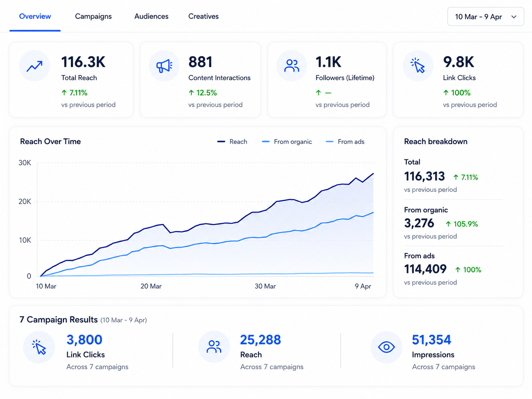Click the Followers people icon

coord(292,66)
